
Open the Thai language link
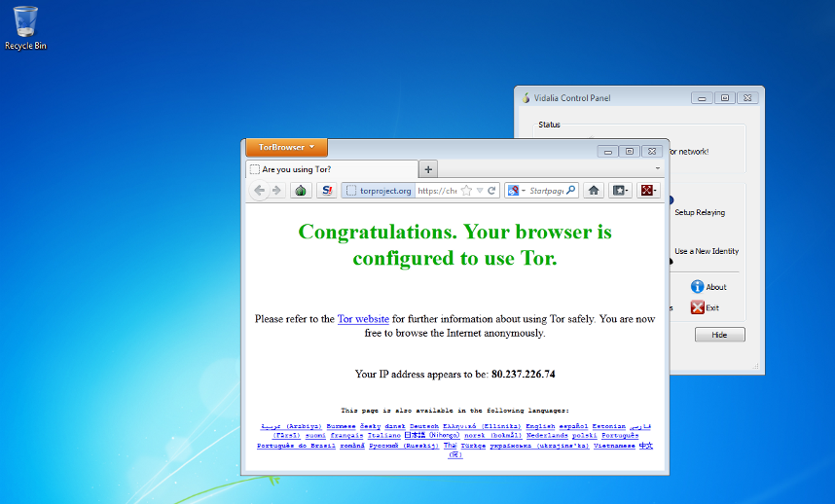point(450,445)
